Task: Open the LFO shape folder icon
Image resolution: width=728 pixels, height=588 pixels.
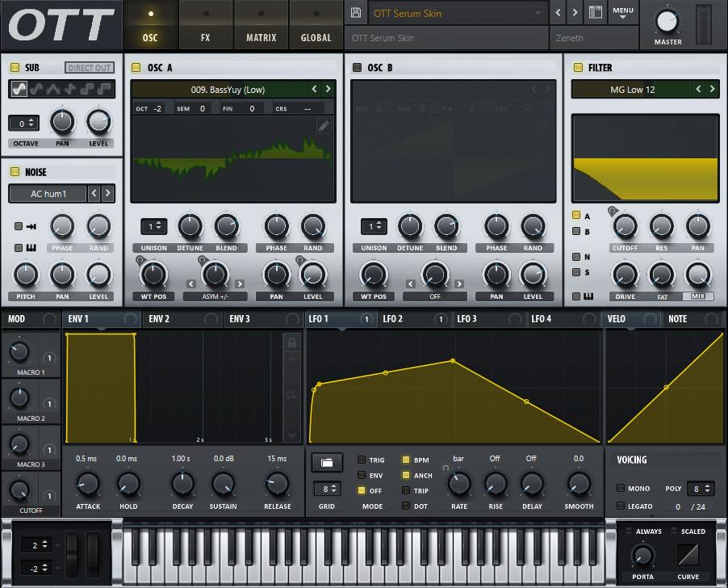Action: (x=327, y=463)
